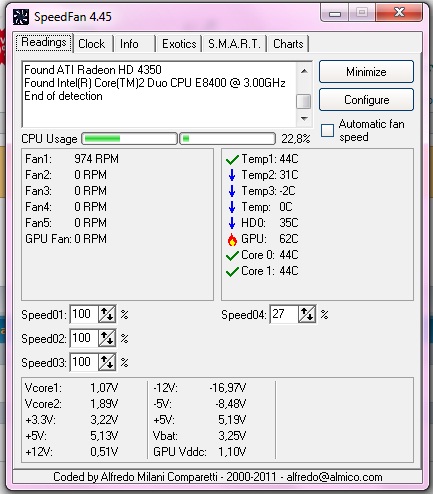Enable the Automatic fan speed checkbox
Viewport: 433px width, 495px height.
(x=327, y=130)
